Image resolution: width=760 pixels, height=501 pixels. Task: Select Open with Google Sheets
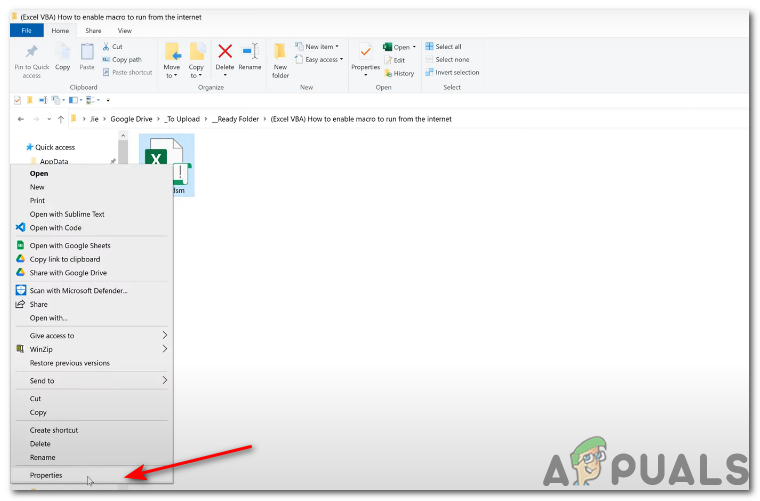91,246
